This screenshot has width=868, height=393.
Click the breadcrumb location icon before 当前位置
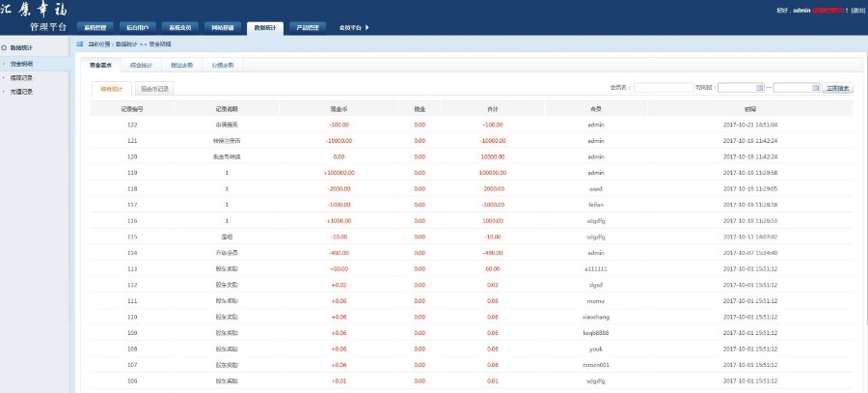80,43
